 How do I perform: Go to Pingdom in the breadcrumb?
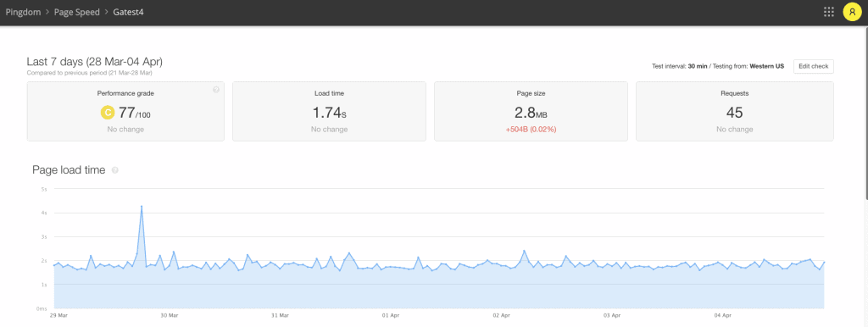[x=23, y=12]
